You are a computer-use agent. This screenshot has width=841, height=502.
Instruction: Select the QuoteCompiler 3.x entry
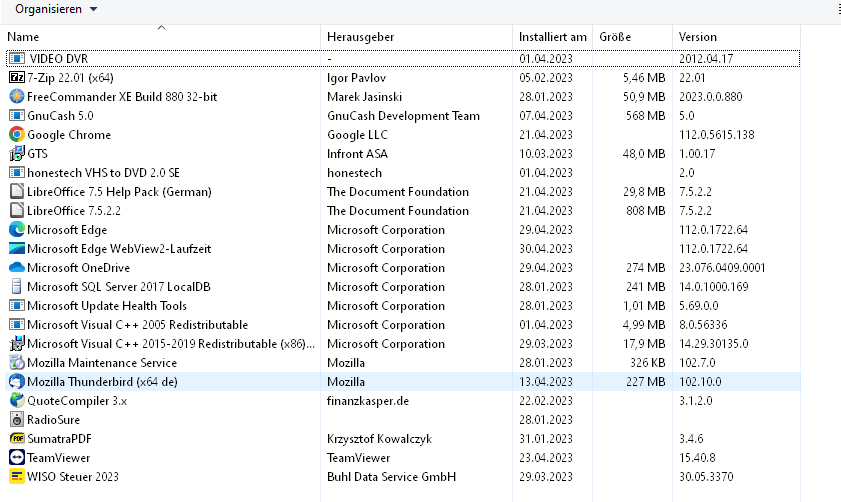click(403, 401)
